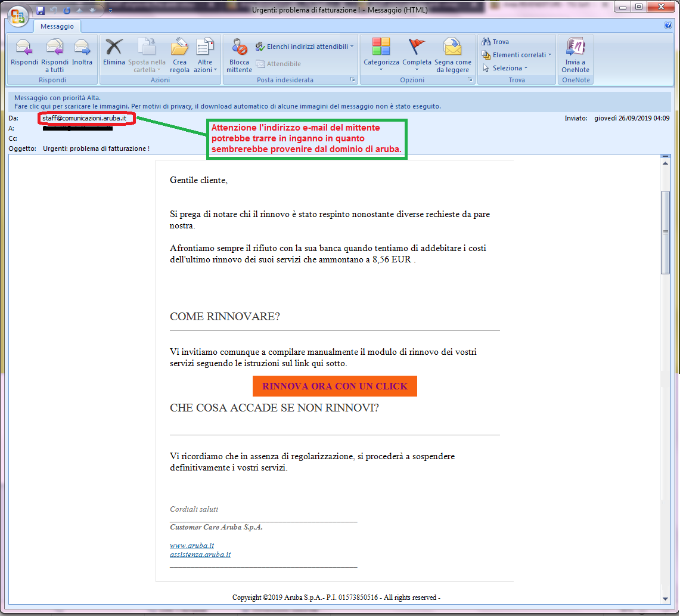Open the Office button menu
The height and width of the screenshot is (616, 680).
pos(18,17)
